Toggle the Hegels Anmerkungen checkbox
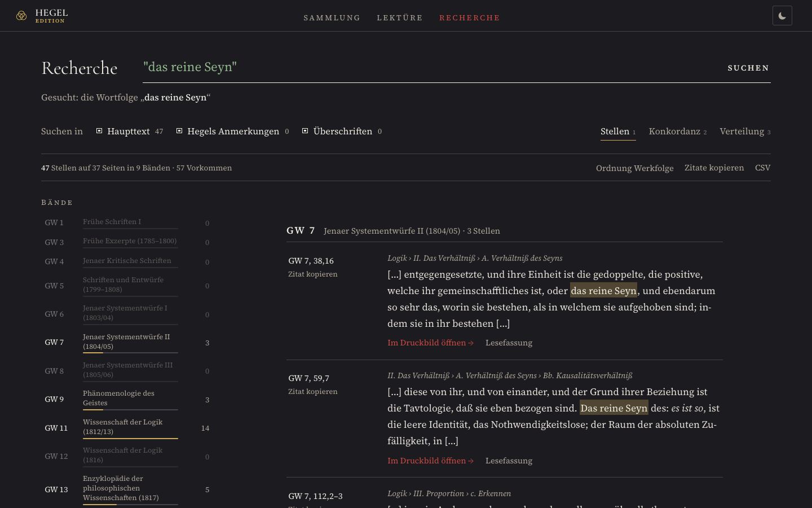The image size is (812, 508). click(179, 131)
